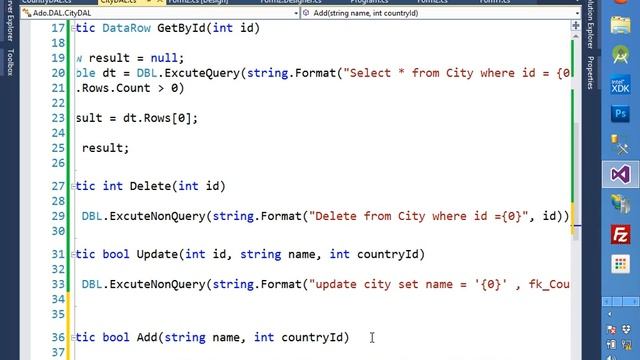Click ExcuteQuery call on line 20
The image size is (640, 360).
point(202,73)
